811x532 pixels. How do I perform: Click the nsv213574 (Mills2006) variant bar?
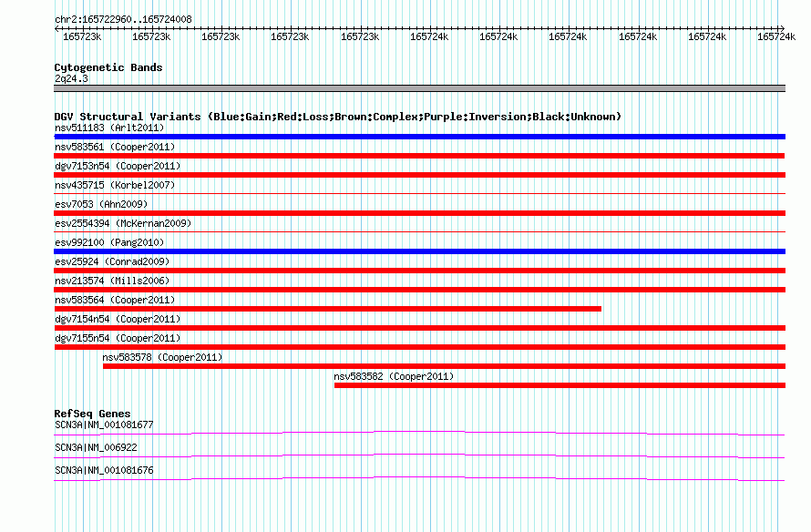419,290
